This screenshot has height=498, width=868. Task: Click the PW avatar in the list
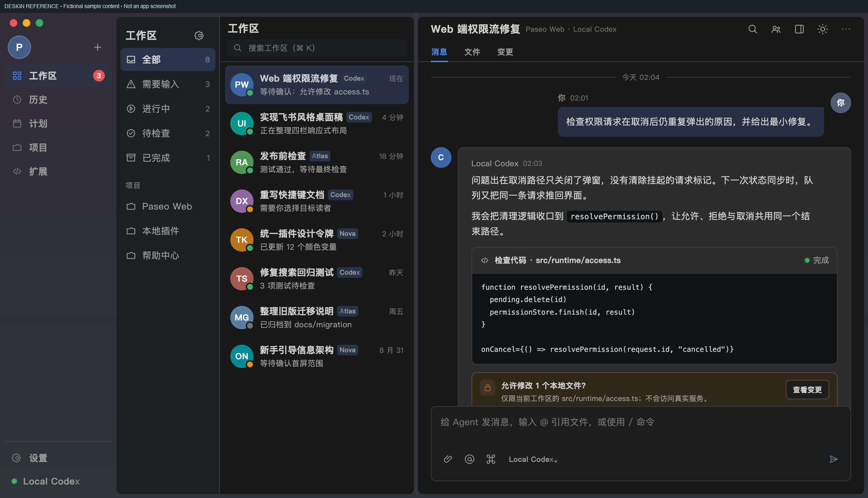coord(242,85)
